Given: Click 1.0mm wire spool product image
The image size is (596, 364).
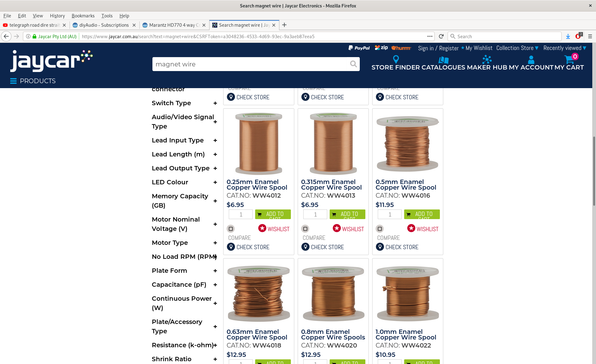Looking at the screenshot, I should (408, 293).
